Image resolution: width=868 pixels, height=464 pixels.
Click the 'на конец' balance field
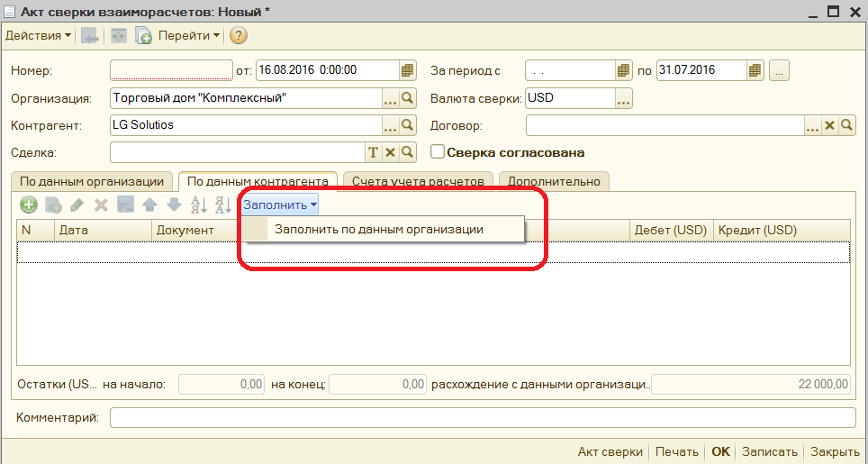377,385
